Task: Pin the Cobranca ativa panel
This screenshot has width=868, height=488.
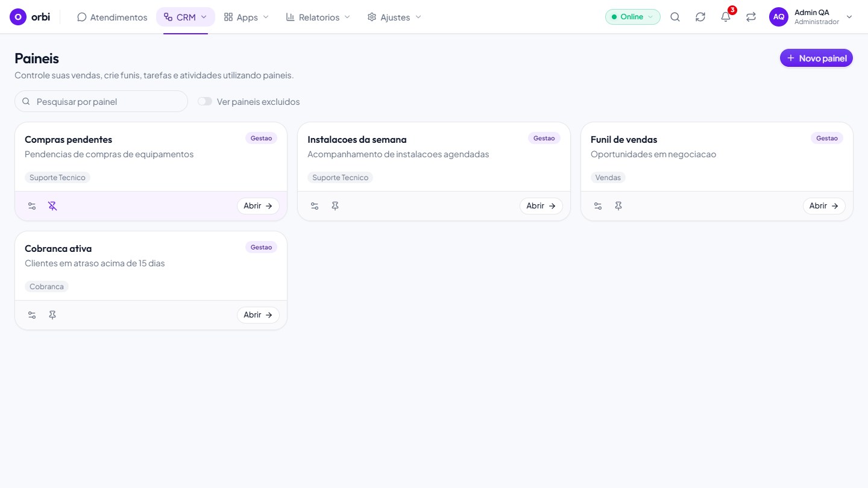Action: click(52, 315)
